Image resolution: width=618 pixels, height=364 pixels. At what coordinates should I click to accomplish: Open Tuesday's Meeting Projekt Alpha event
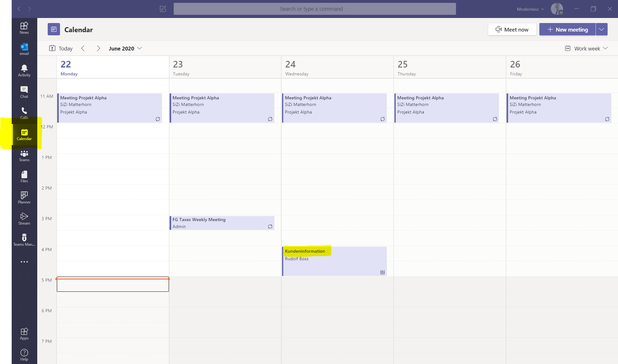(x=222, y=108)
